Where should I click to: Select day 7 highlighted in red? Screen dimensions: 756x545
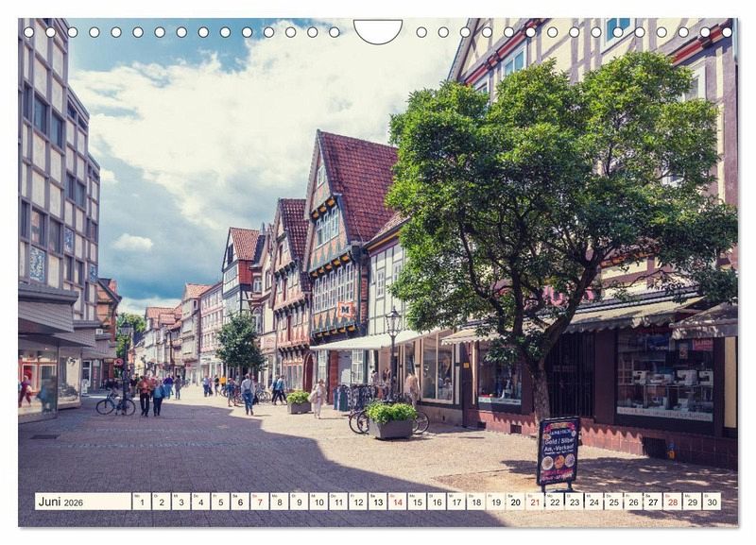259,502
